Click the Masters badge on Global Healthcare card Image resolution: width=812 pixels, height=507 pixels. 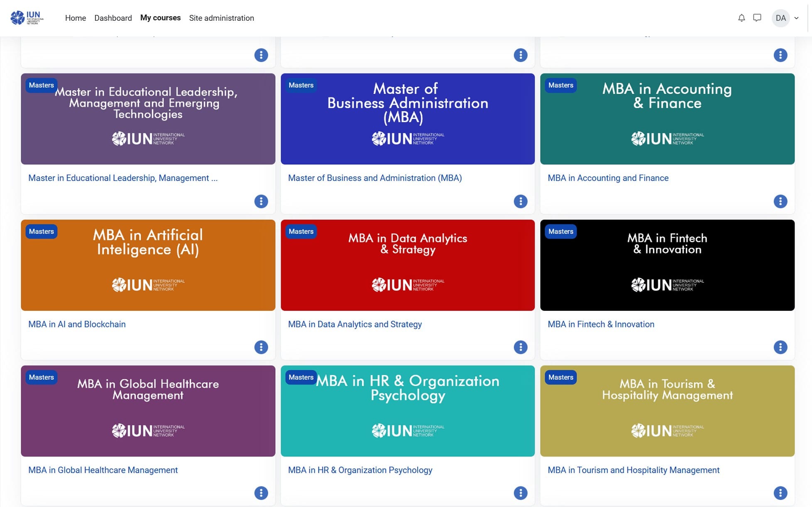42,377
